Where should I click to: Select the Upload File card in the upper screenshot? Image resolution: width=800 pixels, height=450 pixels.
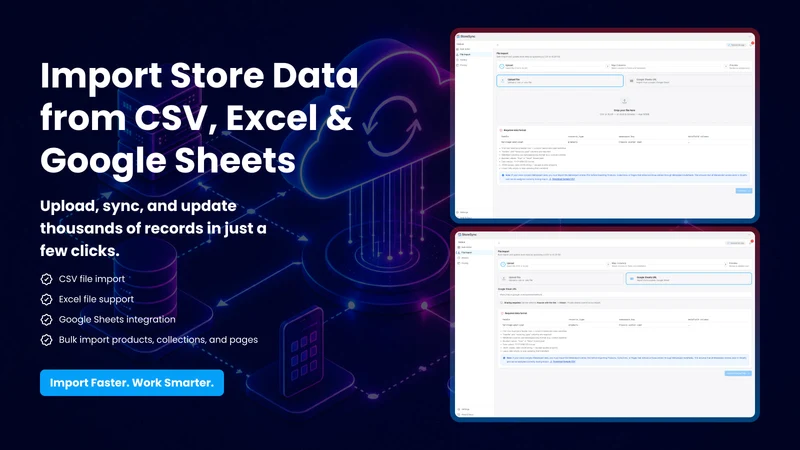(560, 81)
